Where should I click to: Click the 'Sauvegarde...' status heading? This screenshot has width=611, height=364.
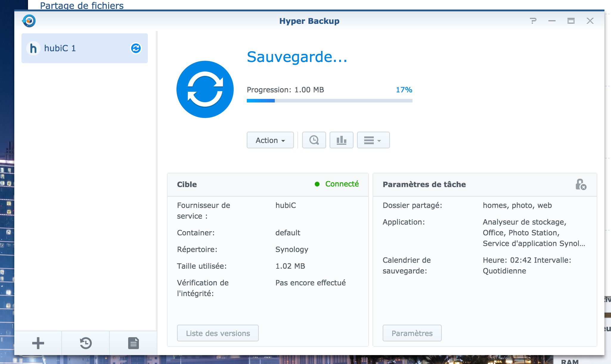[x=297, y=57]
